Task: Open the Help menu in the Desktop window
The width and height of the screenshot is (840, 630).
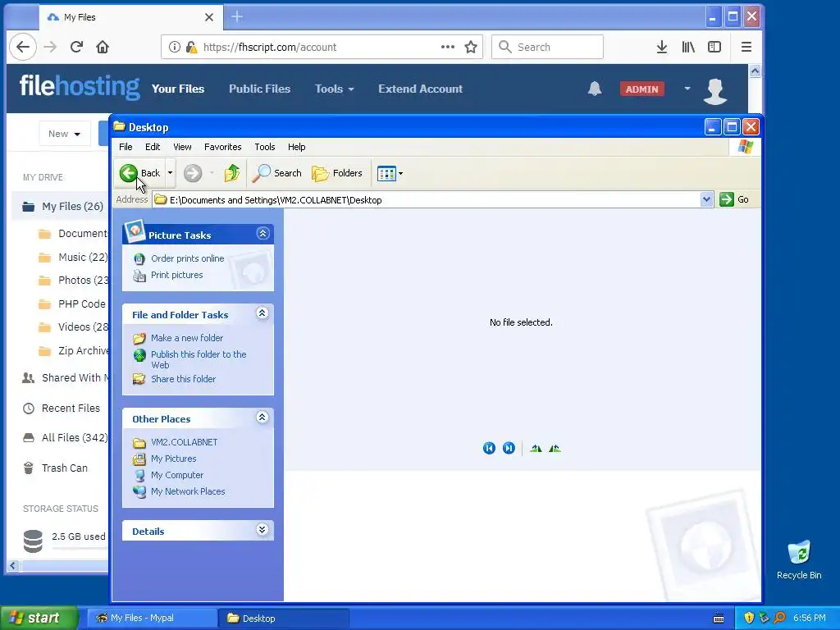Action: 296,147
